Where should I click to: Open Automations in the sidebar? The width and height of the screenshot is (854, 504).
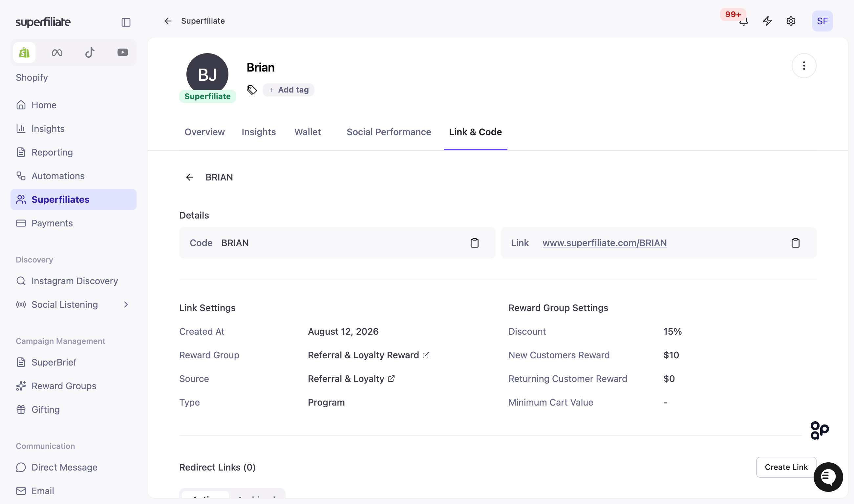point(74,176)
